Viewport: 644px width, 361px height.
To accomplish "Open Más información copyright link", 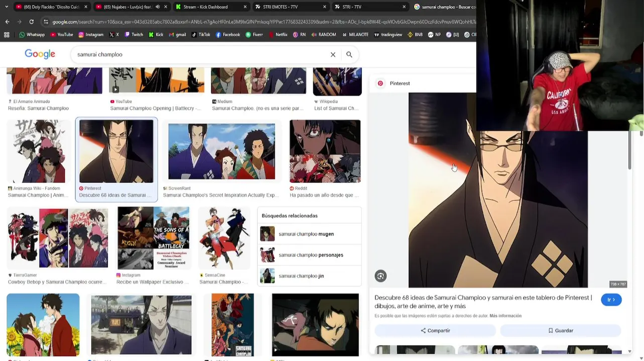I will point(505,316).
